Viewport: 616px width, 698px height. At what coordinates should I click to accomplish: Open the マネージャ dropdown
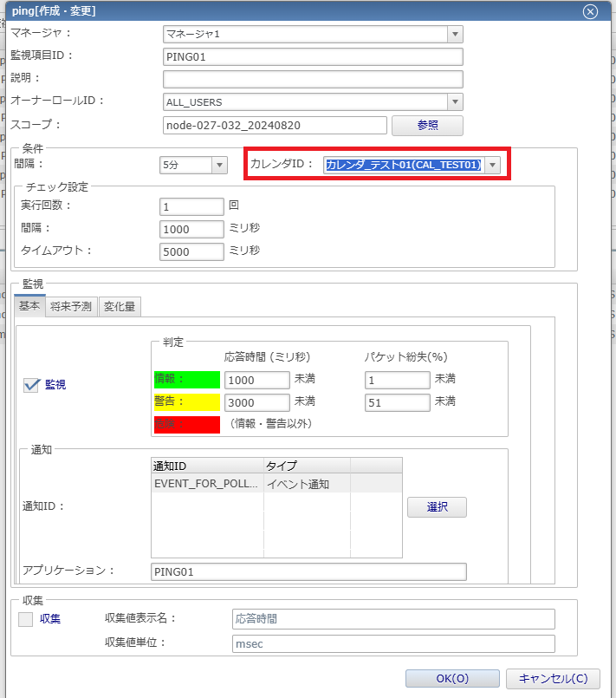pos(455,34)
